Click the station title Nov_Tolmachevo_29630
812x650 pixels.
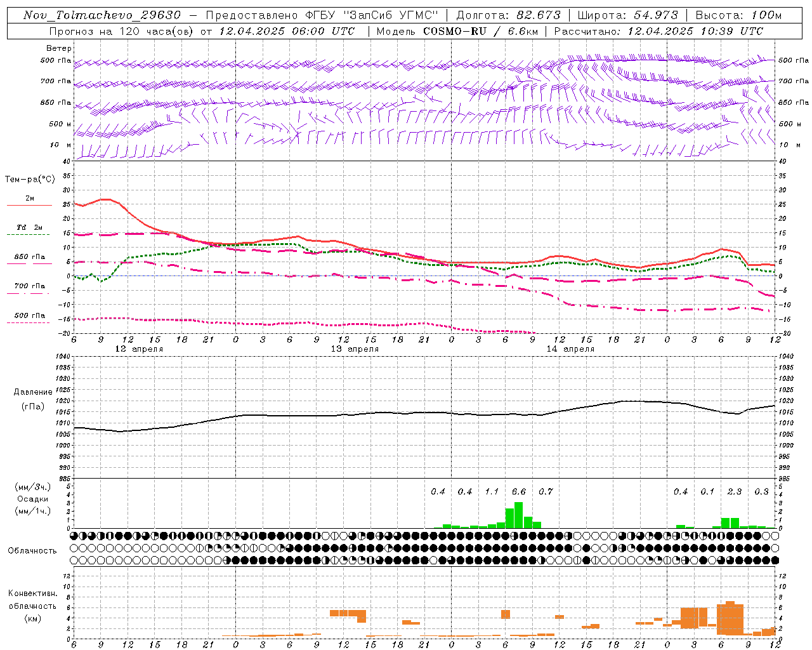pos(102,15)
